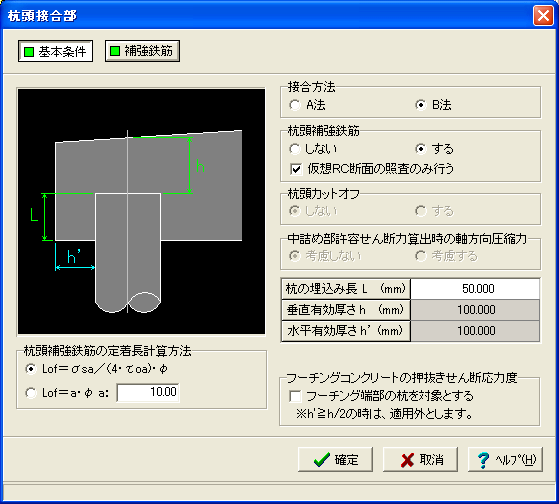Cancel with the 取消 button
This screenshot has height=504, width=559.
420,460
